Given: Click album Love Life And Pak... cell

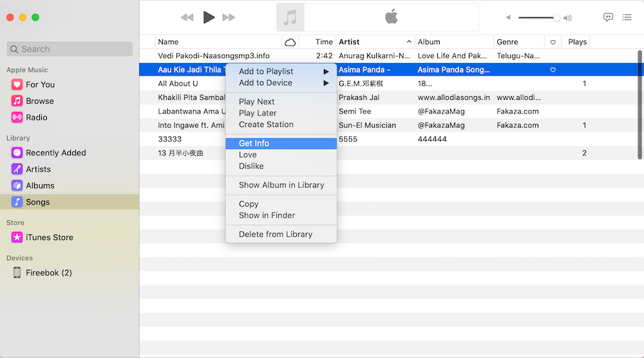Looking at the screenshot, I should pos(452,56).
